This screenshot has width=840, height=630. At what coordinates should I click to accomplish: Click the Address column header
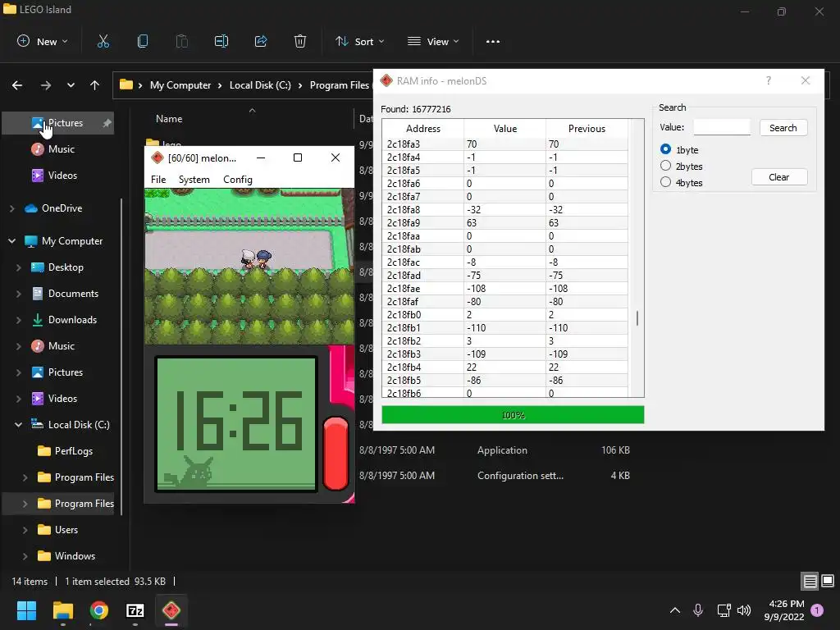tap(423, 129)
